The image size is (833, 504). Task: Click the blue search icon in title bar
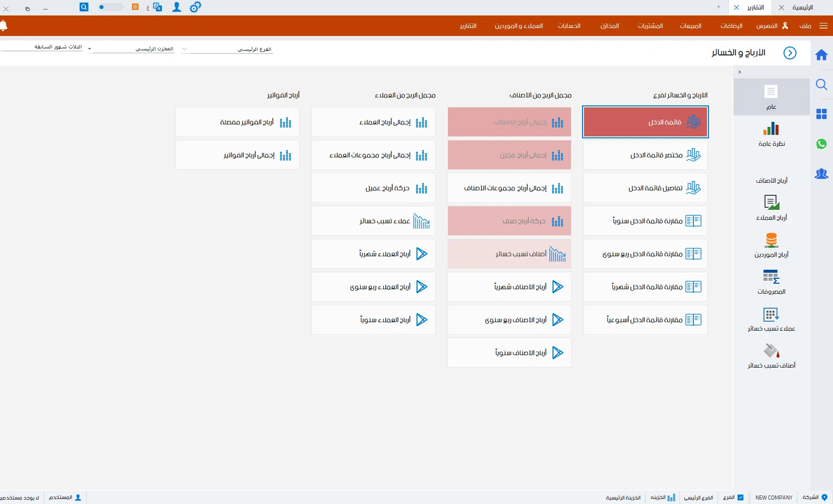pos(84,7)
